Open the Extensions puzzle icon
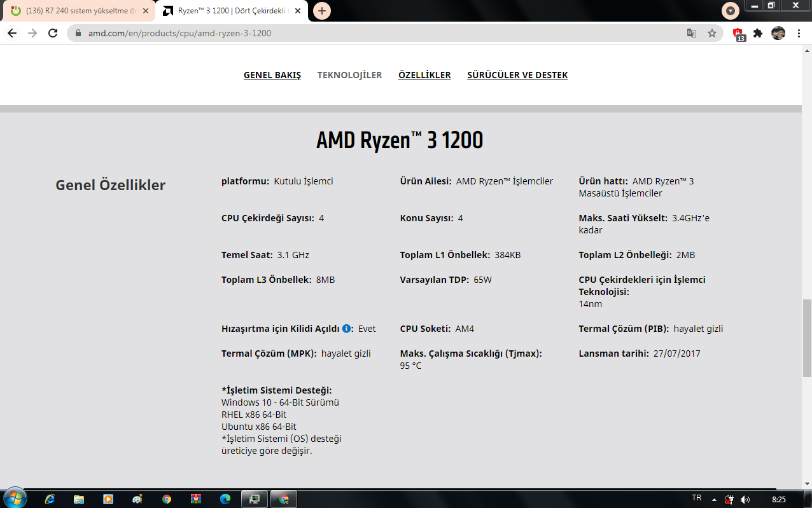This screenshot has width=812, height=508. coord(758,33)
